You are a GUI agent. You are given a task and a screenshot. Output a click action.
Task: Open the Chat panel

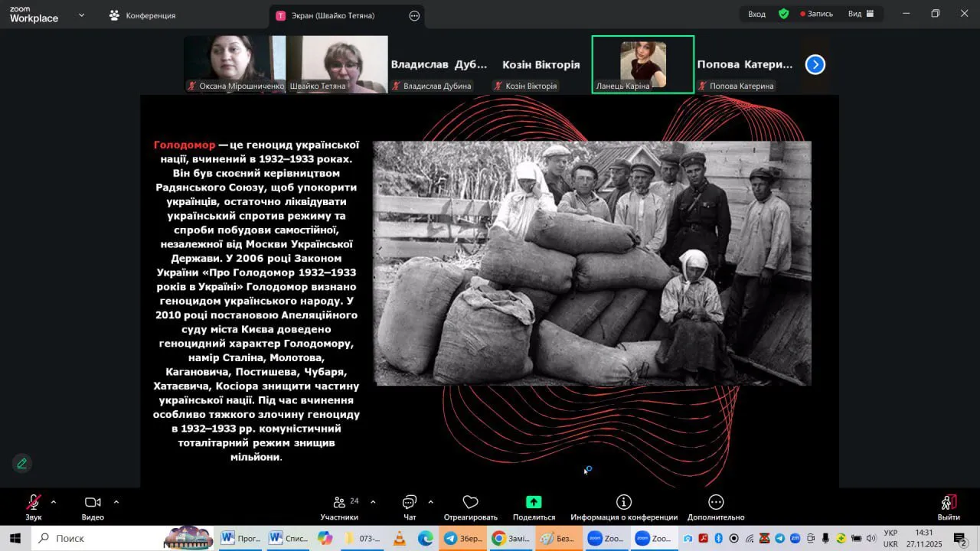click(x=410, y=503)
